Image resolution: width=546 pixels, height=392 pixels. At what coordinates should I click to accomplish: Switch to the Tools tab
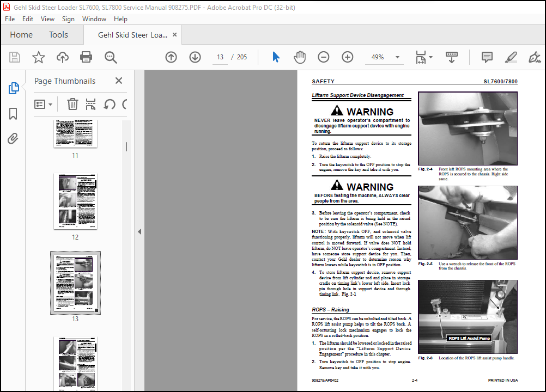pyautogui.click(x=58, y=34)
